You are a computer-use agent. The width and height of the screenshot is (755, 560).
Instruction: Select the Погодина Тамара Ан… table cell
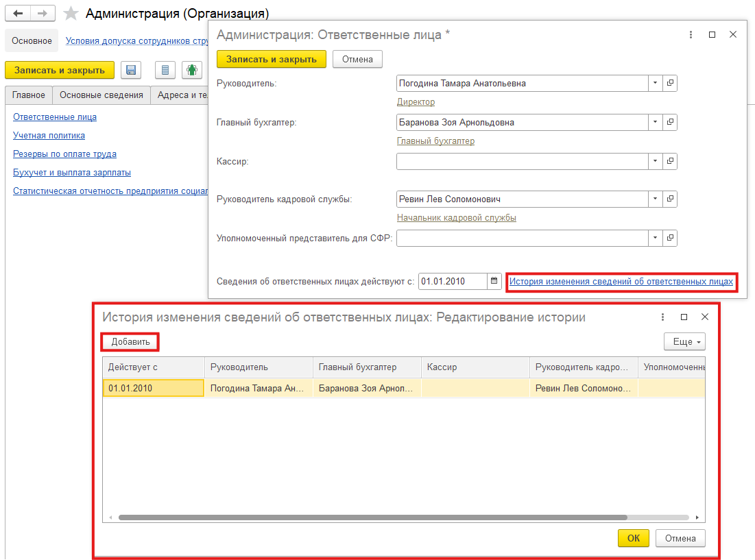click(x=259, y=388)
